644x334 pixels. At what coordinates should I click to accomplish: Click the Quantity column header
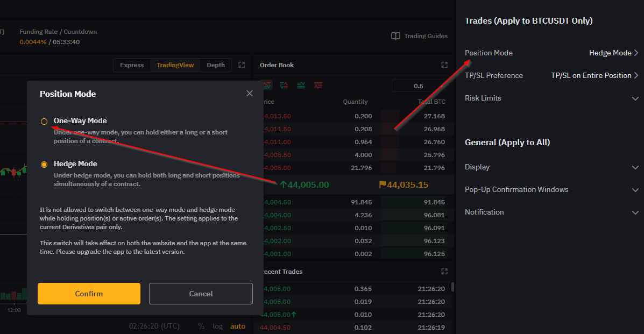click(x=355, y=102)
